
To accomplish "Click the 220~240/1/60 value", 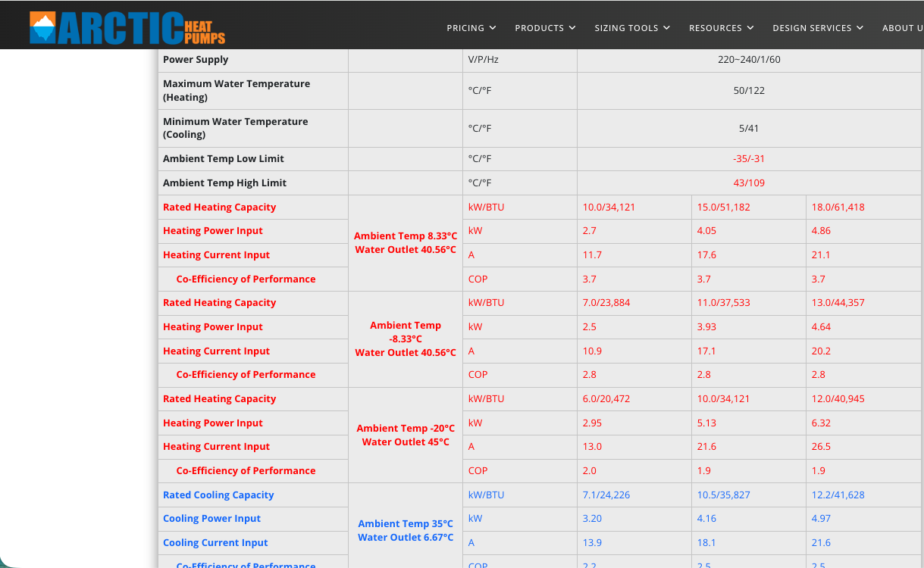I will [x=749, y=60].
